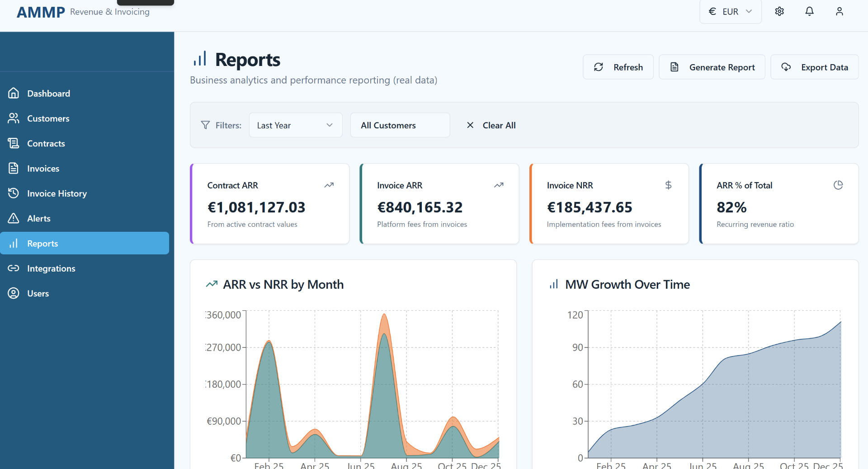Open the EUR currency selector
The height and width of the screenshot is (469, 868).
[730, 11]
